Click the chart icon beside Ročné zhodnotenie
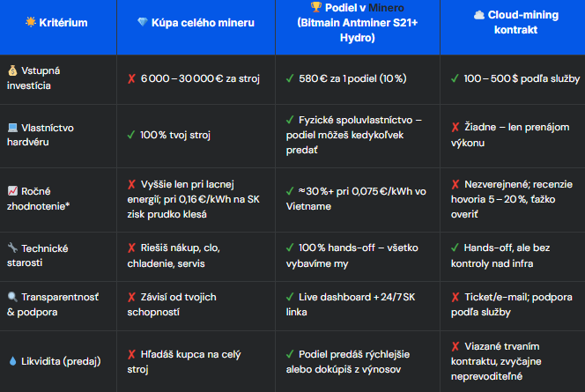 click(x=12, y=190)
